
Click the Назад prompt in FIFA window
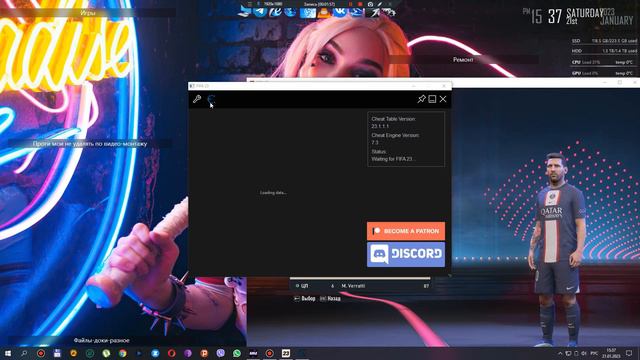pyautogui.click(x=330, y=299)
